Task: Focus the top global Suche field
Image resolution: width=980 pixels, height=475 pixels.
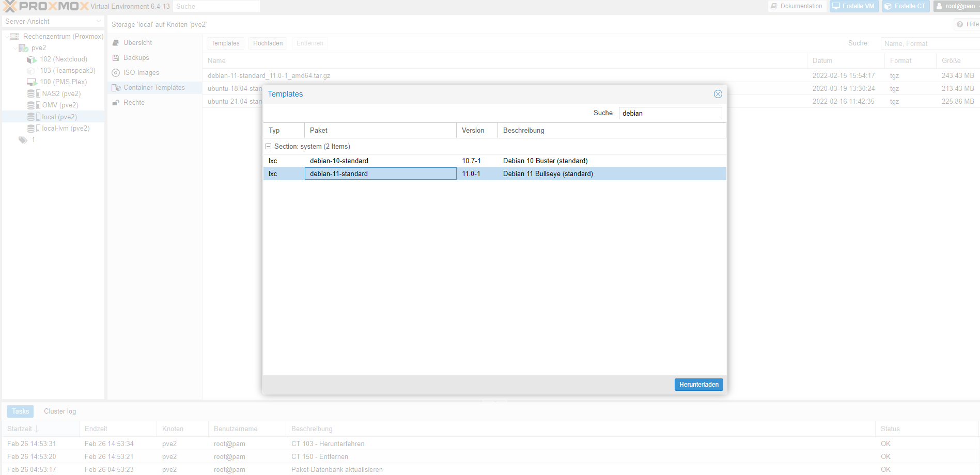Action: coord(216,6)
